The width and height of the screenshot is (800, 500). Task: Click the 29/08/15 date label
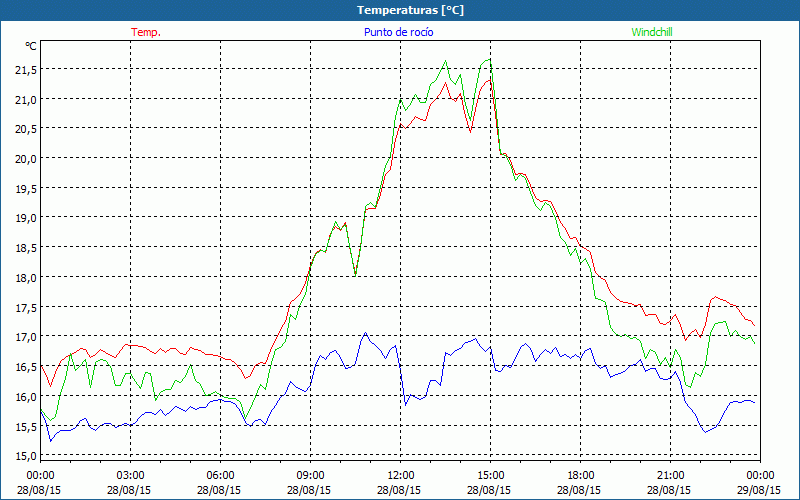759,490
